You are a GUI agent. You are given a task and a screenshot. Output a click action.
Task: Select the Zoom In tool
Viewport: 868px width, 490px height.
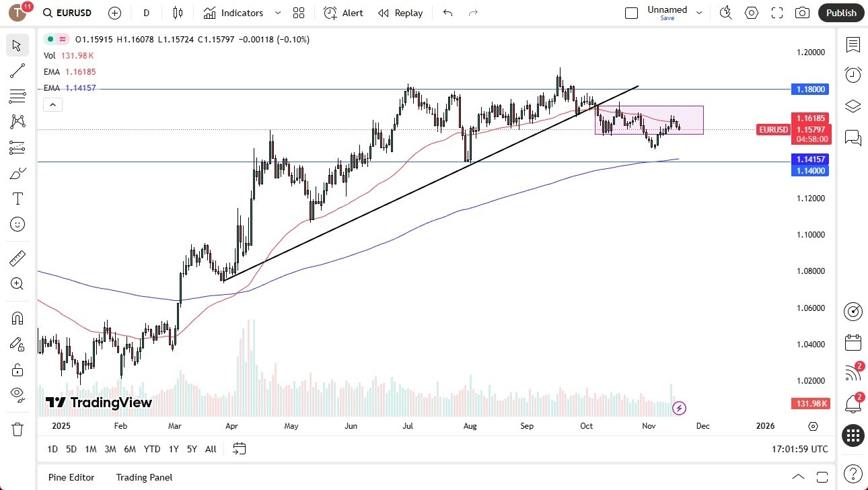tap(17, 283)
